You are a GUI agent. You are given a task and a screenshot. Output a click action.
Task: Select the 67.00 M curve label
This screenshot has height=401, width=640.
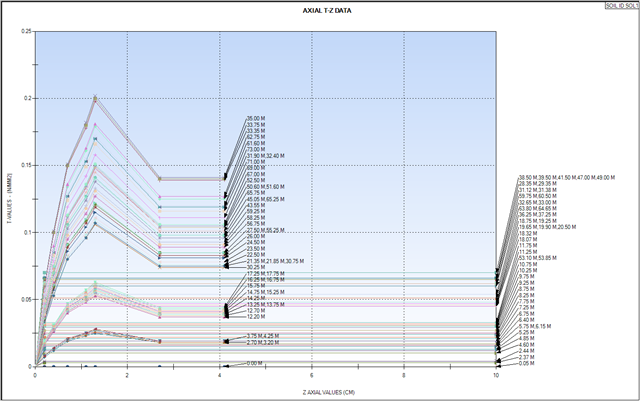[256, 174]
